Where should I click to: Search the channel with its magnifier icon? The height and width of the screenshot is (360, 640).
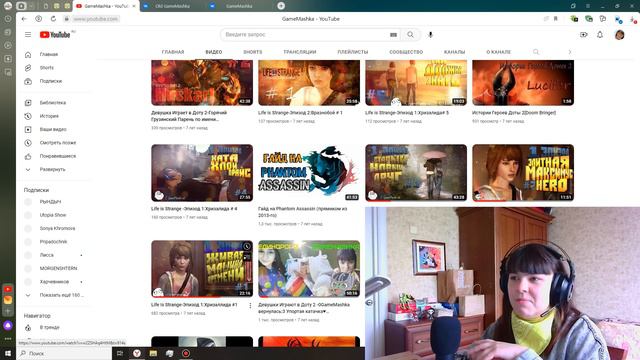[536, 52]
